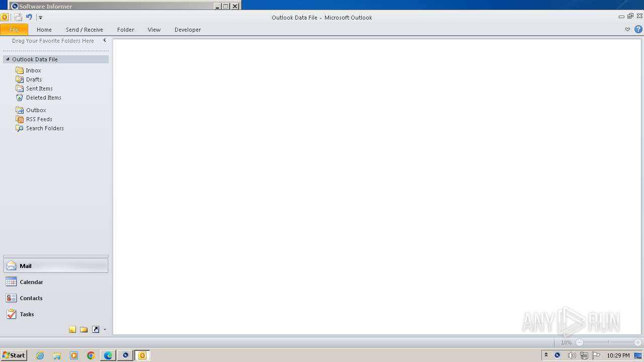
Task: Click the network tray icon
Action: coord(584,355)
